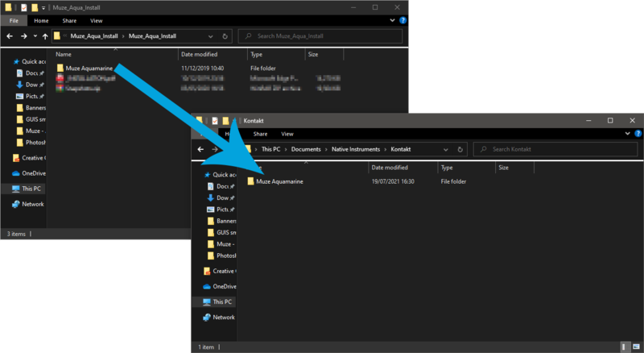
Task: Select Muze Aquamarine folder dated 19/07/2021
Action: click(x=275, y=181)
